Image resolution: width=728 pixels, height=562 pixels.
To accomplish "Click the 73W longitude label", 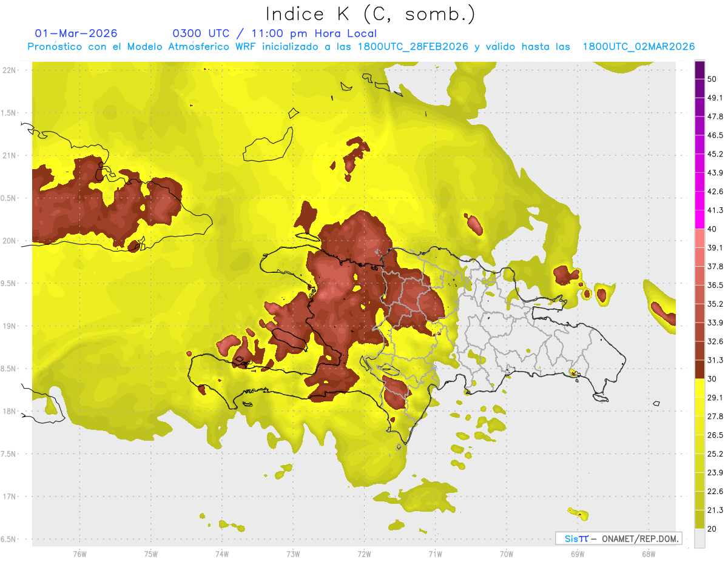I will click(x=293, y=554).
